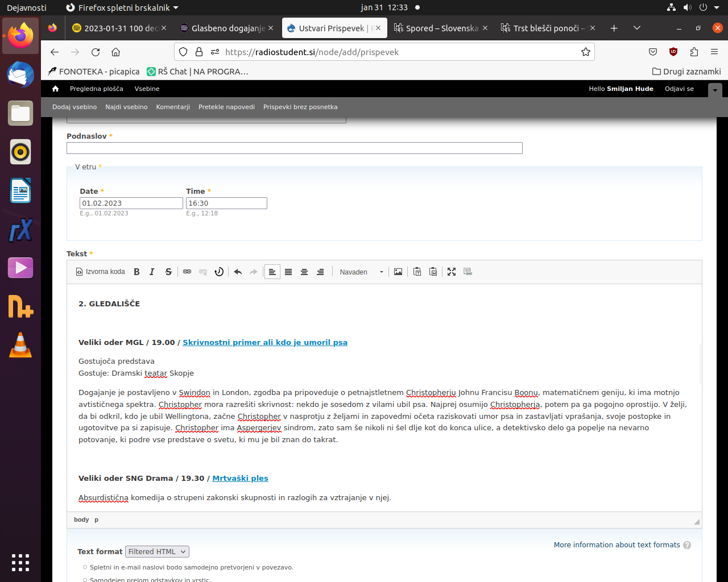Maximize the editor with the fullscreen icon
The image size is (728, 582).
pos(452,272)
